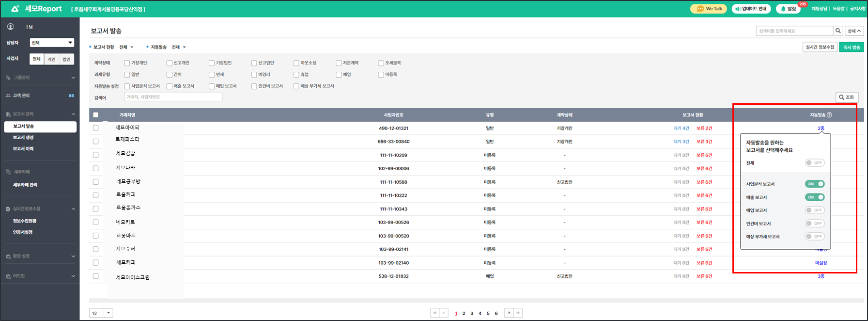The width and height of the screenshot is (868, 321).
Task: Check the 기장개인 contract status checkbox
Action: pos(127,63)
